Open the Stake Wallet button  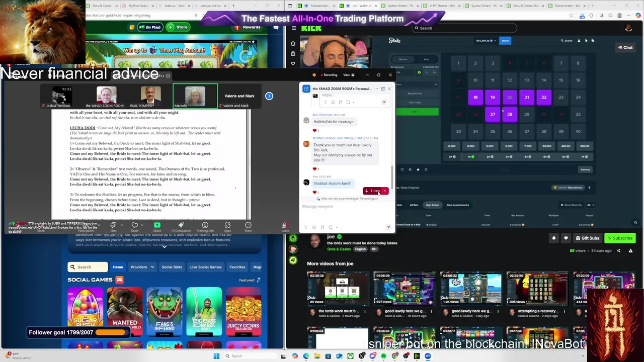(505, 41)
